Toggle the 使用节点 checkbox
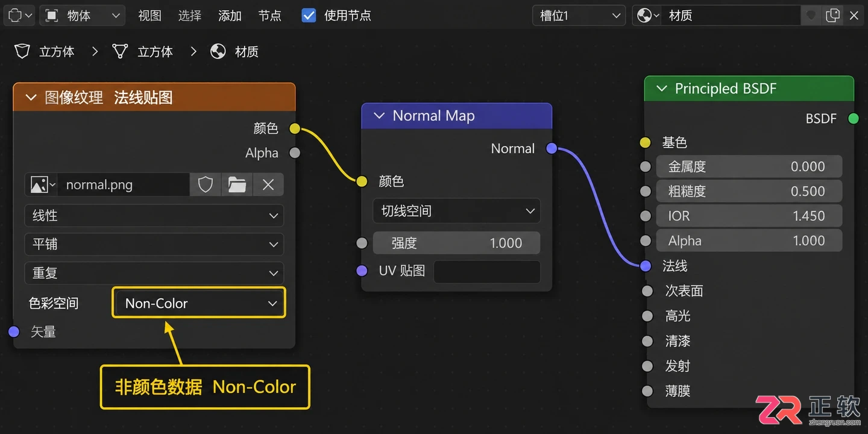The image size is (868, 434). [x=309, y=16]
